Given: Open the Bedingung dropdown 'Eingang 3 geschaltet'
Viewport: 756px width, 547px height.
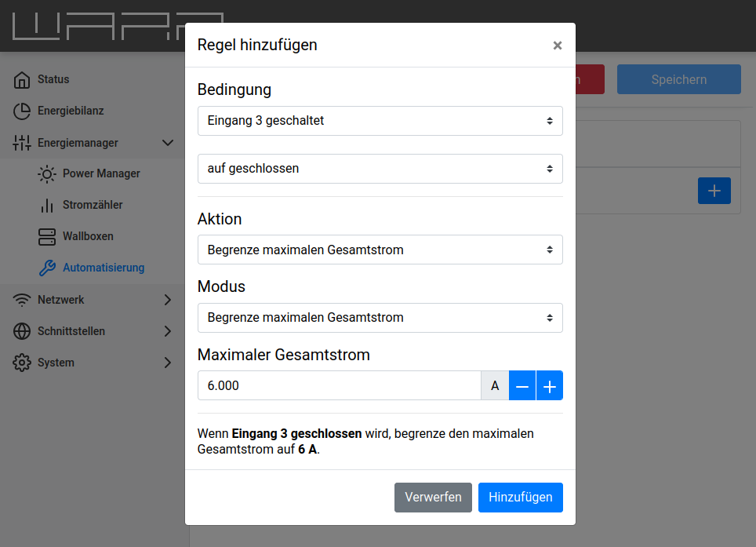Looking at the screenshot, I should (380, 121).
